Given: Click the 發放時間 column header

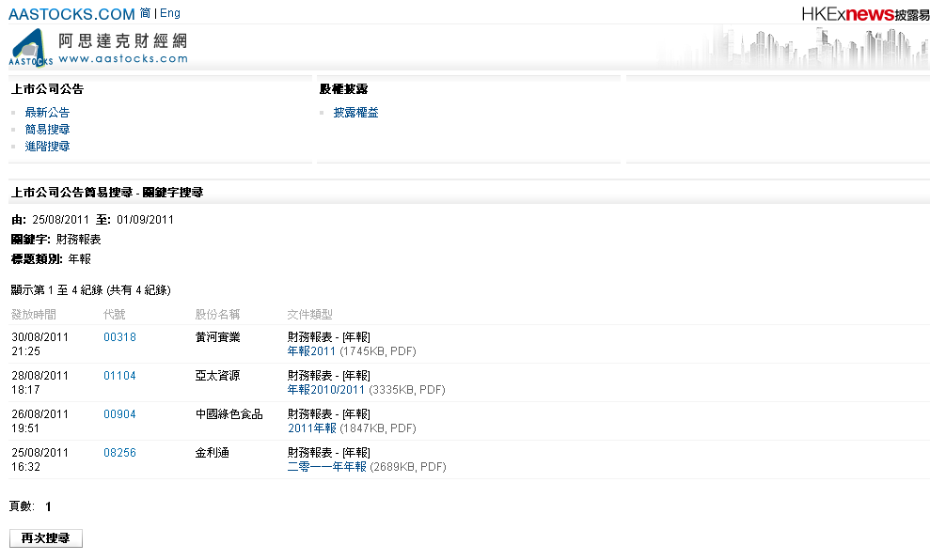Looking at the screenshot, I should pyautogui.click(x=33, y=315).
